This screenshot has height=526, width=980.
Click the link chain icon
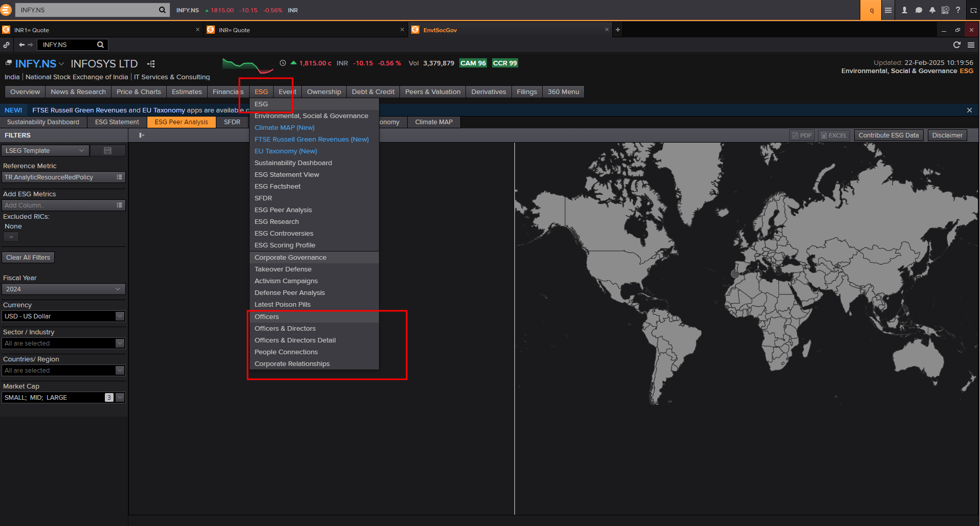click(x=7, y=45)
